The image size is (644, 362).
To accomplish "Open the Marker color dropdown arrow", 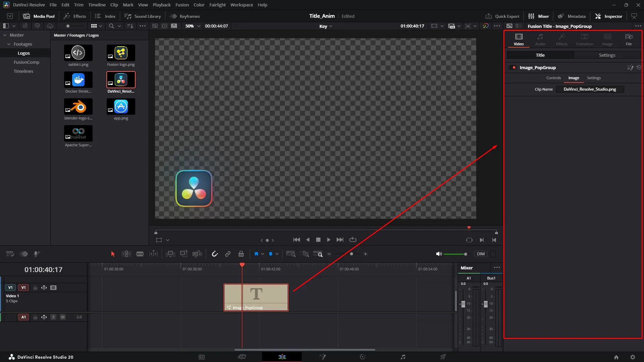I will 277,254.
